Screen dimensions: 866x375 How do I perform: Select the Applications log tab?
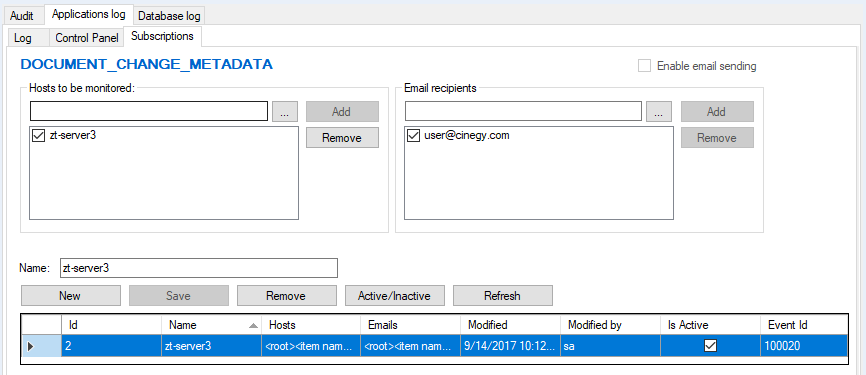[88, 14]
